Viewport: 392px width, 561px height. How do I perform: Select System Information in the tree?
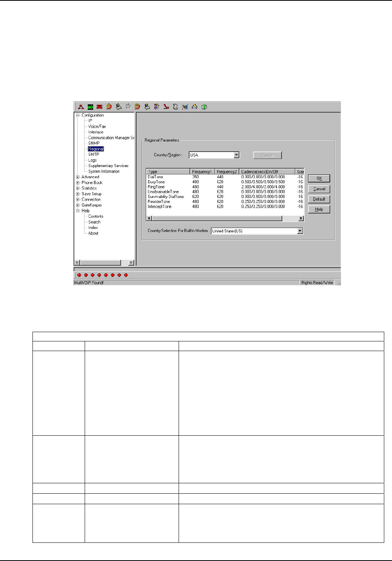coord(104,171)
